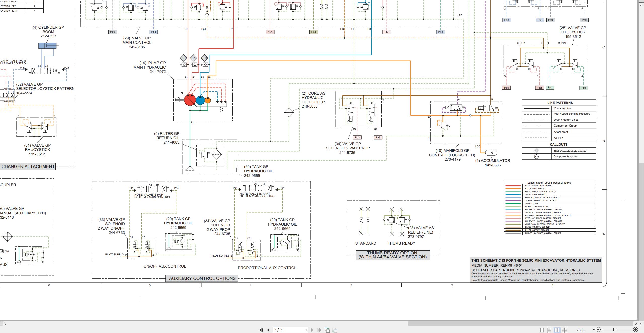Click the Pb4 green port label
The image size is (644, 333).
pos(314,32)
